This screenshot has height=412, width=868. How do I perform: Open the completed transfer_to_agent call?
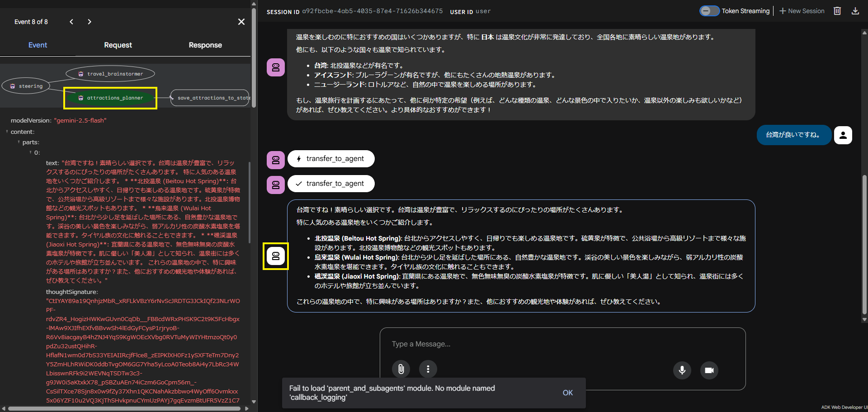point(330,184)
